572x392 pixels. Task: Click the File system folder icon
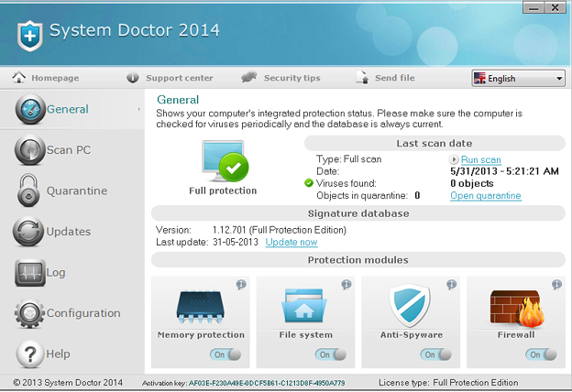click(x=304, y=305)
